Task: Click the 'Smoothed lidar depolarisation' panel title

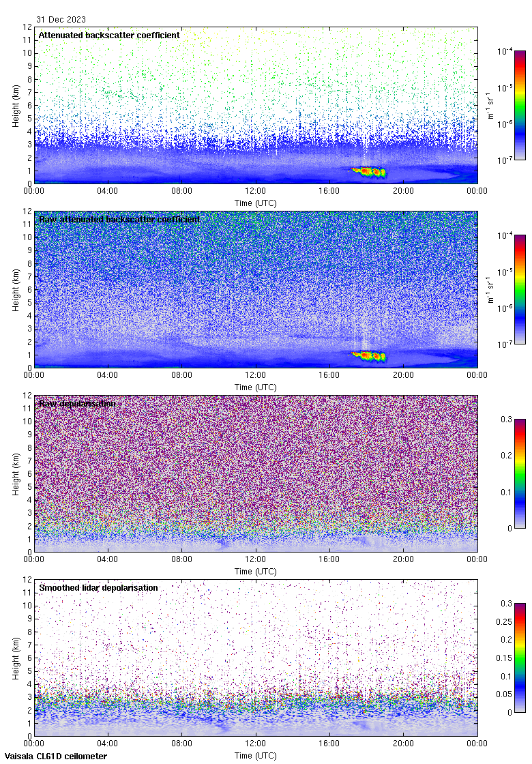Action: tap(98, 587)
